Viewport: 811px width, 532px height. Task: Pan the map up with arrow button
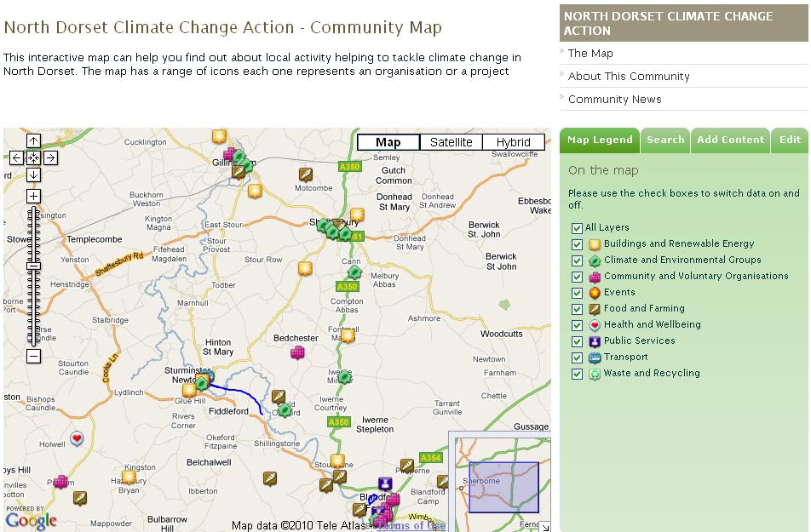coord(33,140)
